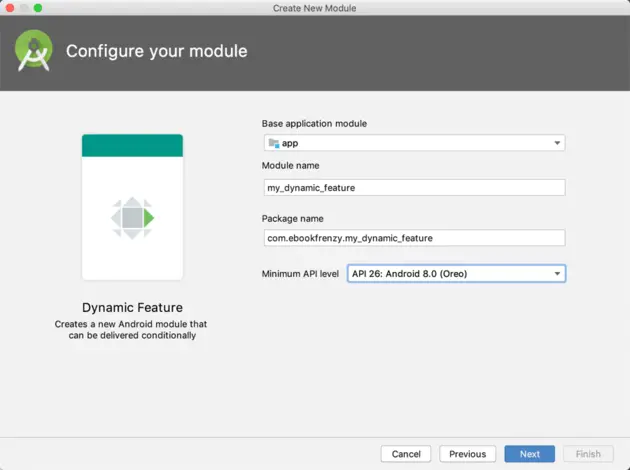The image size is (630, 470).
Task: Click the app module folder icon
Action: [274, 143]
